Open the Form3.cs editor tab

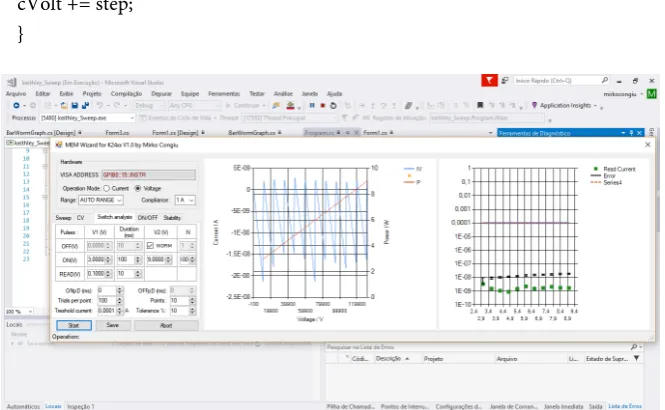(117, 133)
